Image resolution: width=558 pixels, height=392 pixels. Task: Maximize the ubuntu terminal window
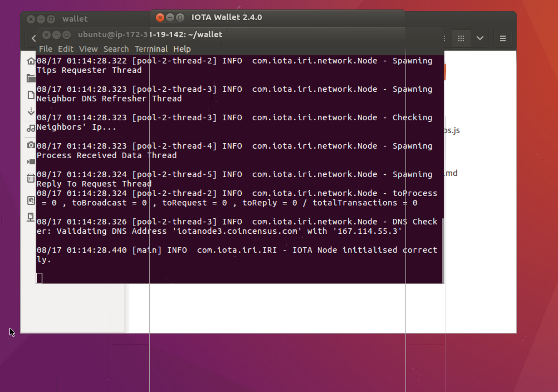click(67, 35)
